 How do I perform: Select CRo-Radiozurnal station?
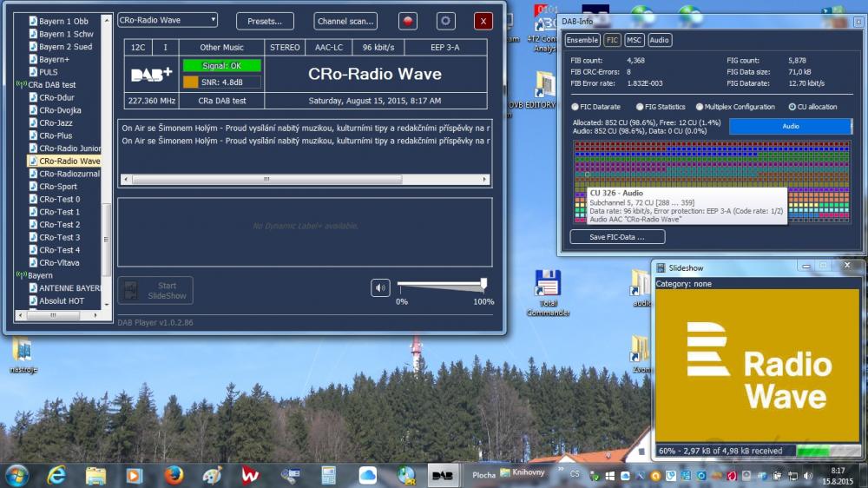pos(69,174)
